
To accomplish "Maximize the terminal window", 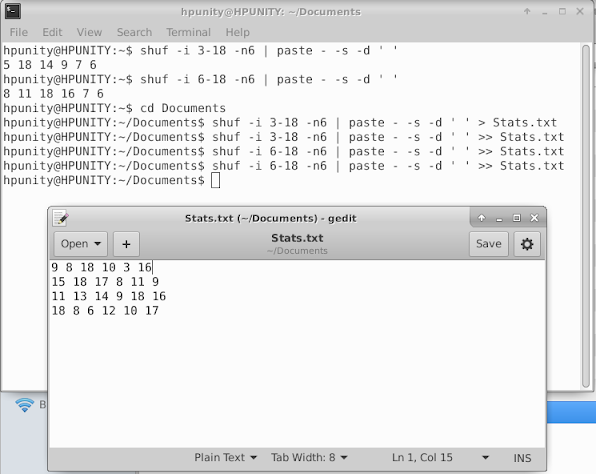I will [x=562, y=11].
